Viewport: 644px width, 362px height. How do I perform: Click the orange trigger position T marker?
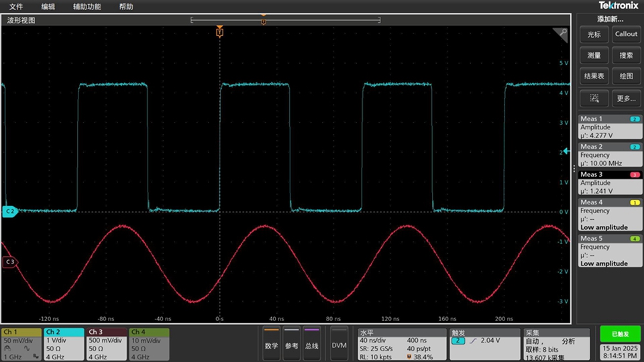tap(219, 32)
